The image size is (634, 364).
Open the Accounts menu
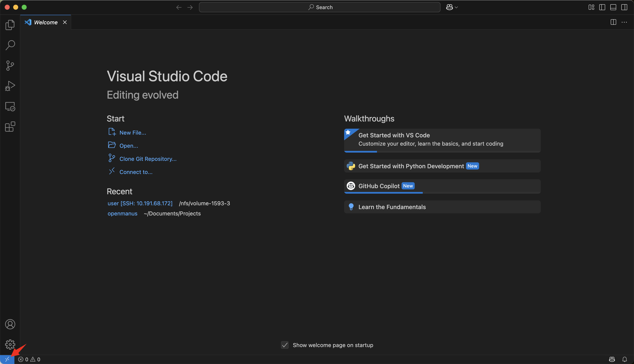10,324
